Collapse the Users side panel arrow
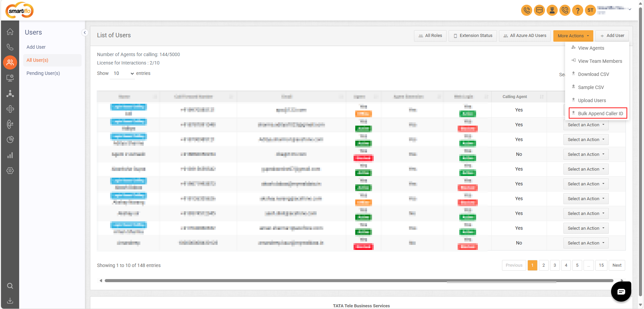This screenshot has height=309, width=644. [85, 33]
